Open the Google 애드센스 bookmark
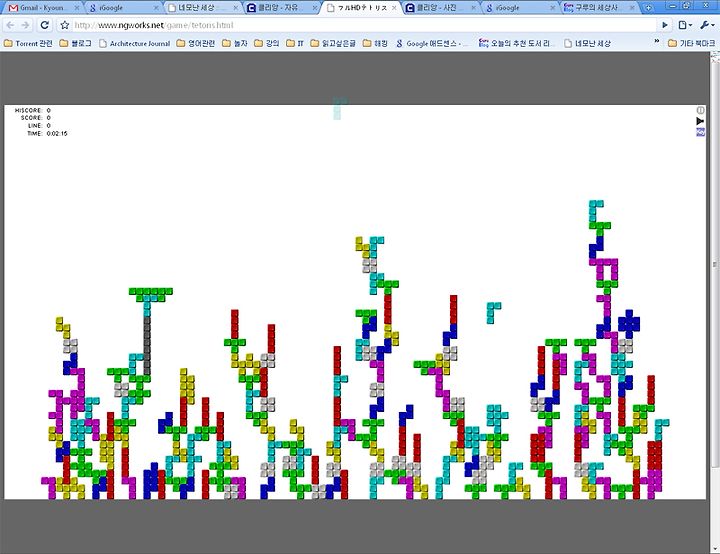This screenshot has width=720, height=554. pyautogui.click(x=433, y=43)
